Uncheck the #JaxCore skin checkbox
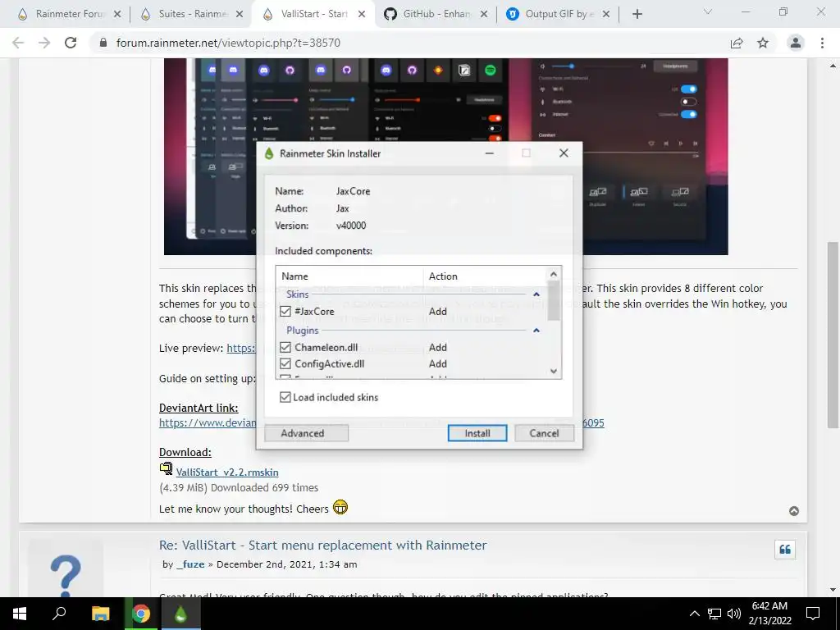This screenshot has height=630, width=840. [x=285, y=311]
